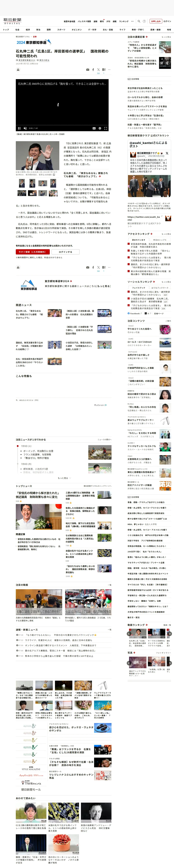
Task: Open the Think キャンパス logo link
Action: click(31, 783)
